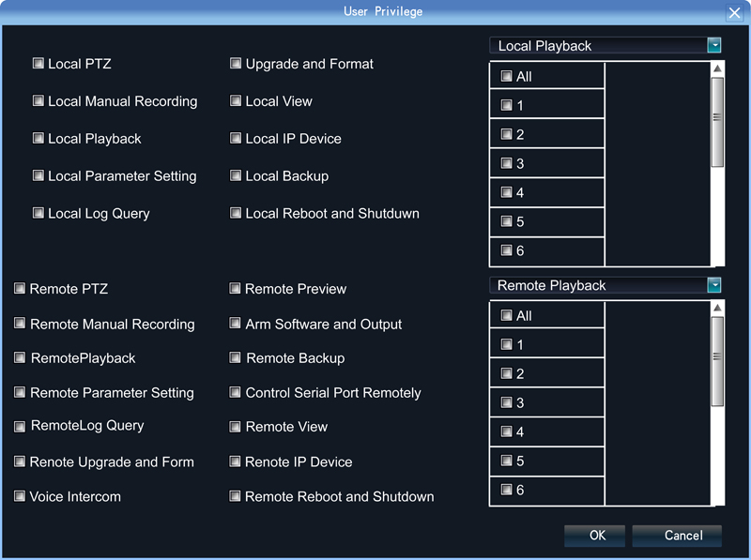The height and width of the screenshot is (560, 751).
Task: Confirm privileges with OK button
Action: pos(594,535)
